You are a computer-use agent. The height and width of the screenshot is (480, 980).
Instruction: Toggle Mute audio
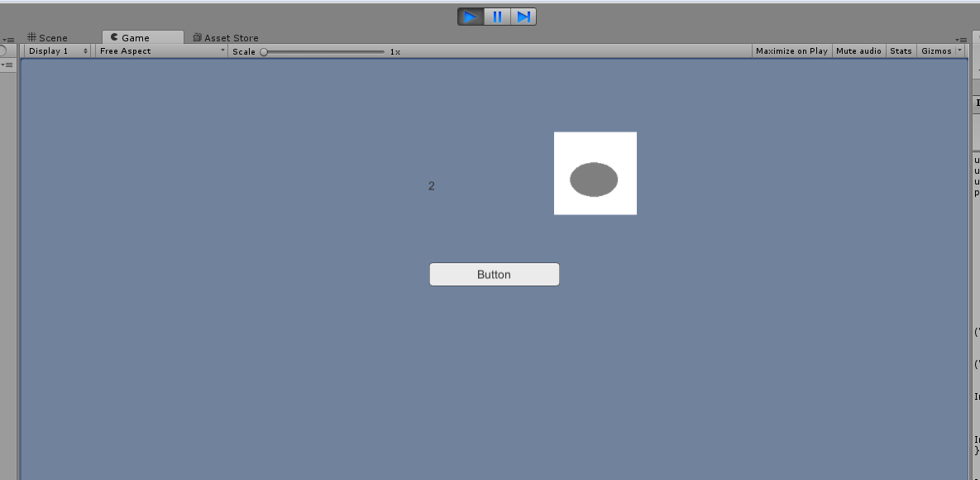point(858,51)
